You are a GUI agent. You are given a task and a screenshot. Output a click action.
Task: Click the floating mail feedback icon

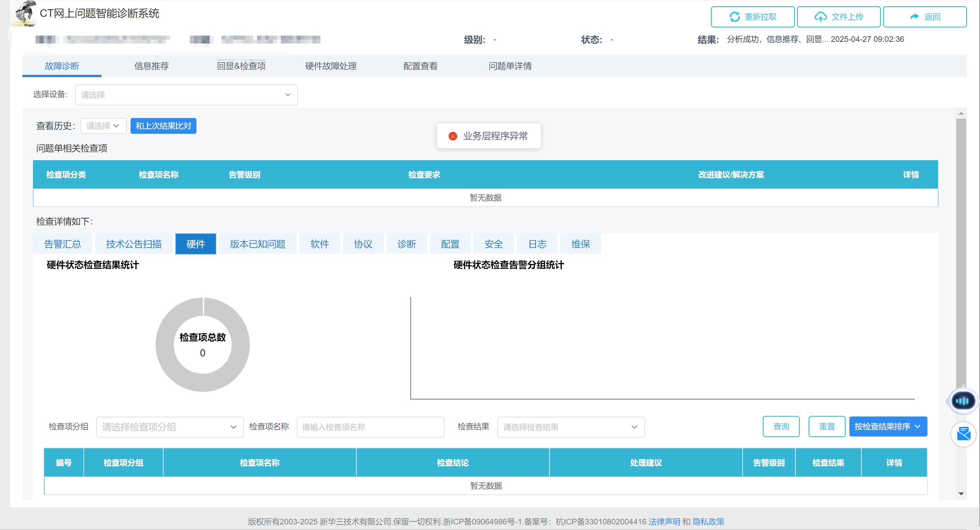pyautogui.click(x=963, y=434)
